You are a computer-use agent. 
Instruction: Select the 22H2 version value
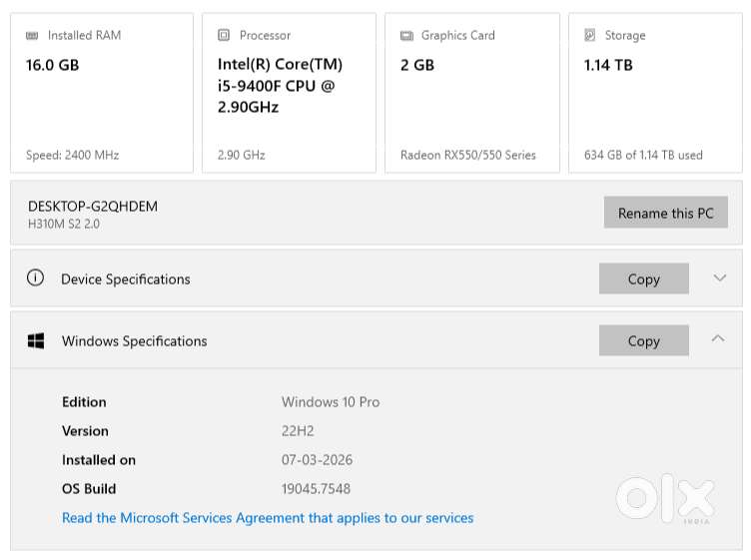[298, 431]
